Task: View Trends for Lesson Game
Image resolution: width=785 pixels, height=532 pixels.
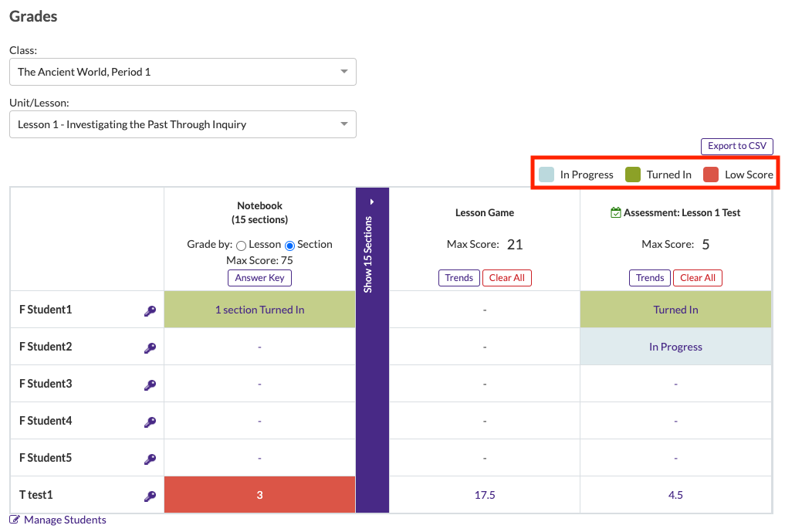Action: tap(458, 278)
